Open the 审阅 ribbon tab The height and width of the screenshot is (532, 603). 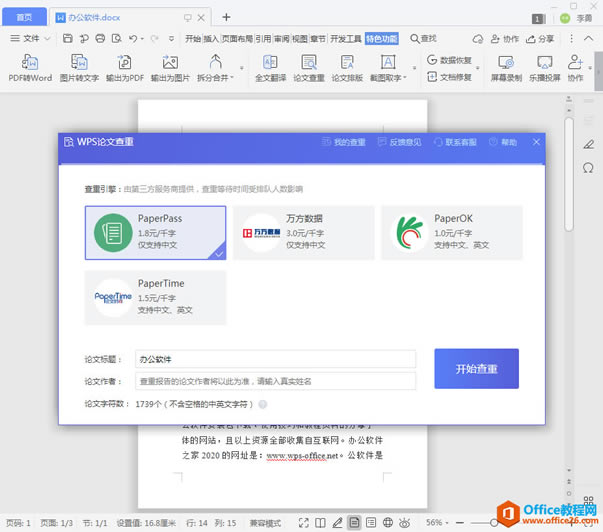[282, 38]
